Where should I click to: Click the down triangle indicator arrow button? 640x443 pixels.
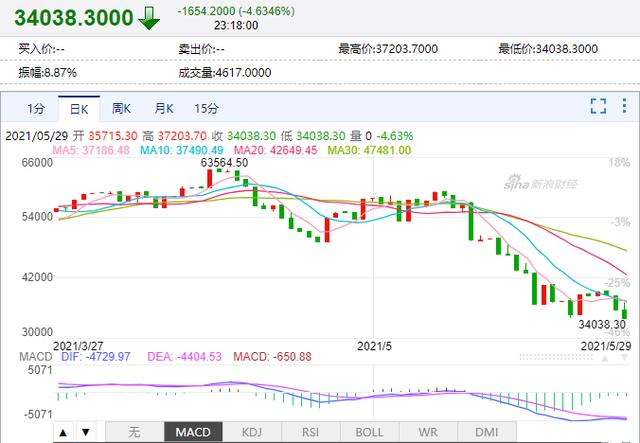(x=86, y=432)
